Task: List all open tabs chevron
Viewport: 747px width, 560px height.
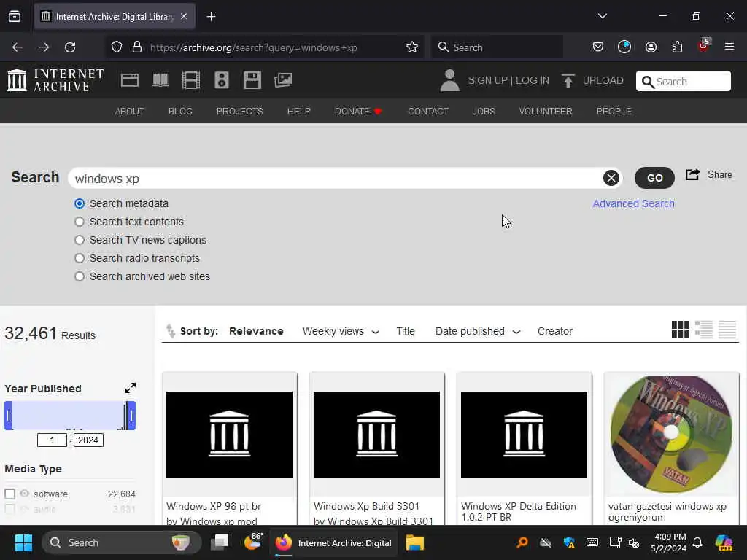Action: point(602,16)
